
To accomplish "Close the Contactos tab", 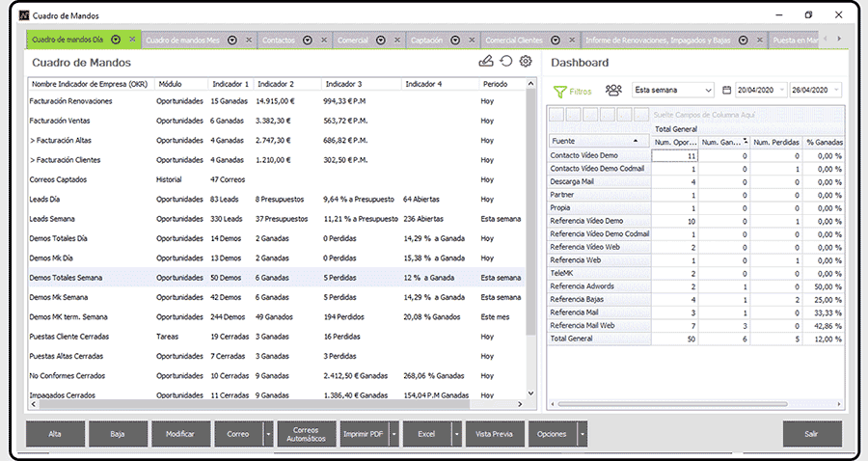I will pos(324,40).
